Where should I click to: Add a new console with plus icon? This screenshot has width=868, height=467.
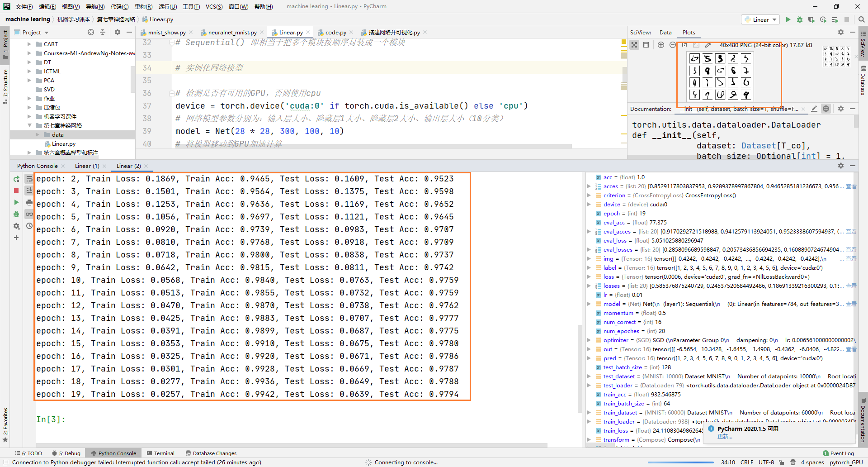coord(16,238)
